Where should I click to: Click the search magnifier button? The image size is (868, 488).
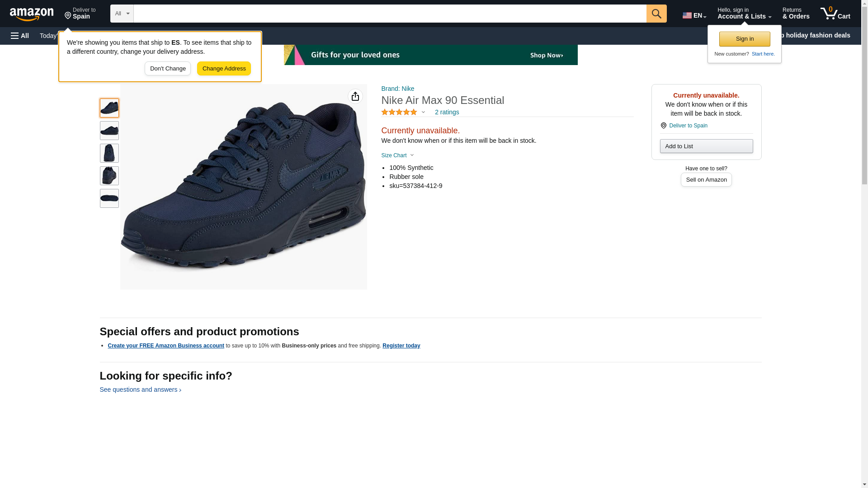pos(656,14)
